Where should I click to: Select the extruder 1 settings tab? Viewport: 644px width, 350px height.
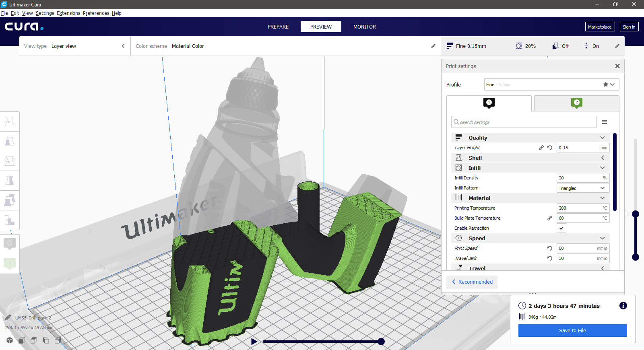(489, 103)
